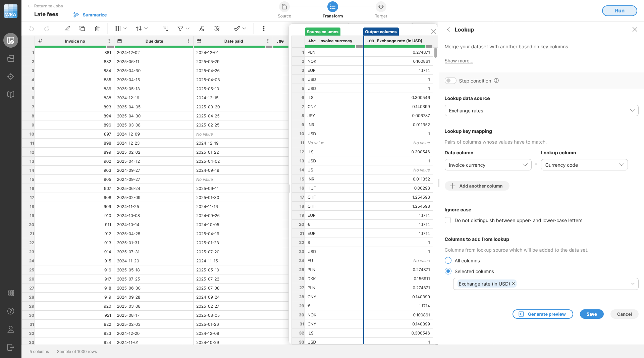Click the Show more link
This screenshot has height=358, width=644.
tap(459, 61)
